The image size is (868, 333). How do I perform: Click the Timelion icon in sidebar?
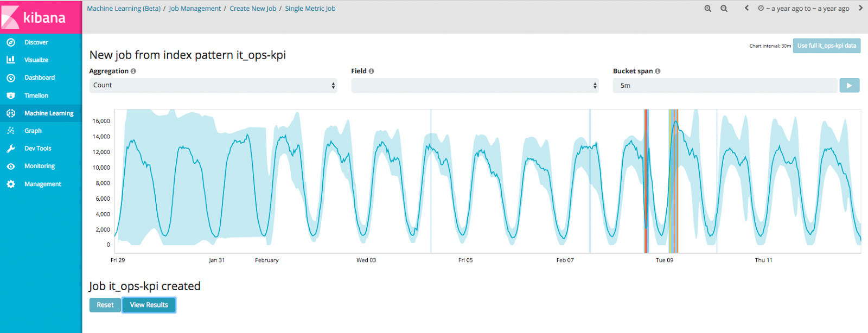click(x=11, y=95)
